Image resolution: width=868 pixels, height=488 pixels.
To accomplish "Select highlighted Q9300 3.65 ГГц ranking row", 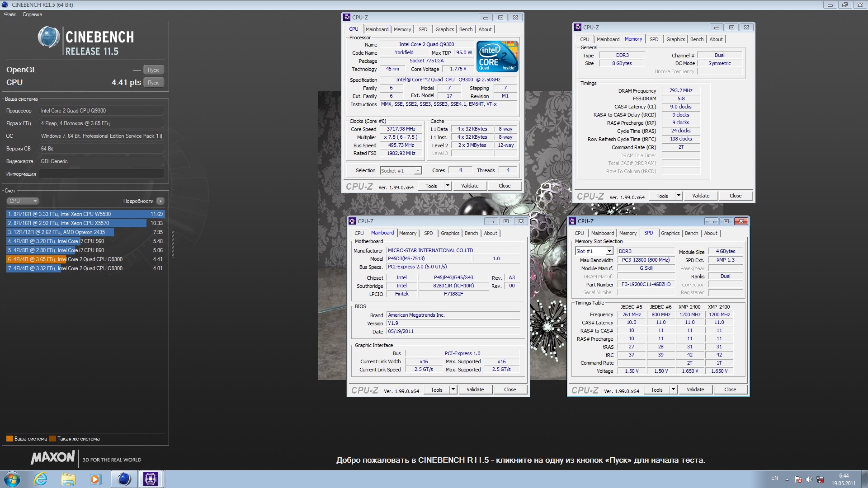I will [85, 259].
